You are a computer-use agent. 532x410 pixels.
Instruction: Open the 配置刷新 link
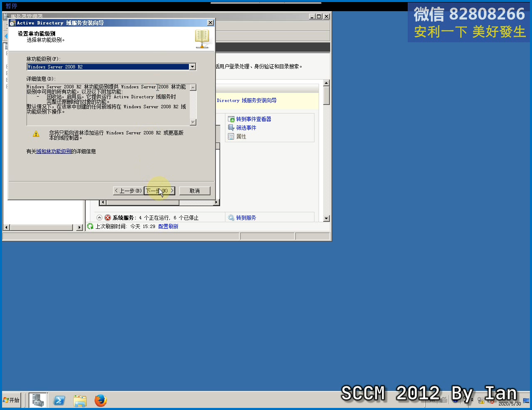[x=168, y=227]
